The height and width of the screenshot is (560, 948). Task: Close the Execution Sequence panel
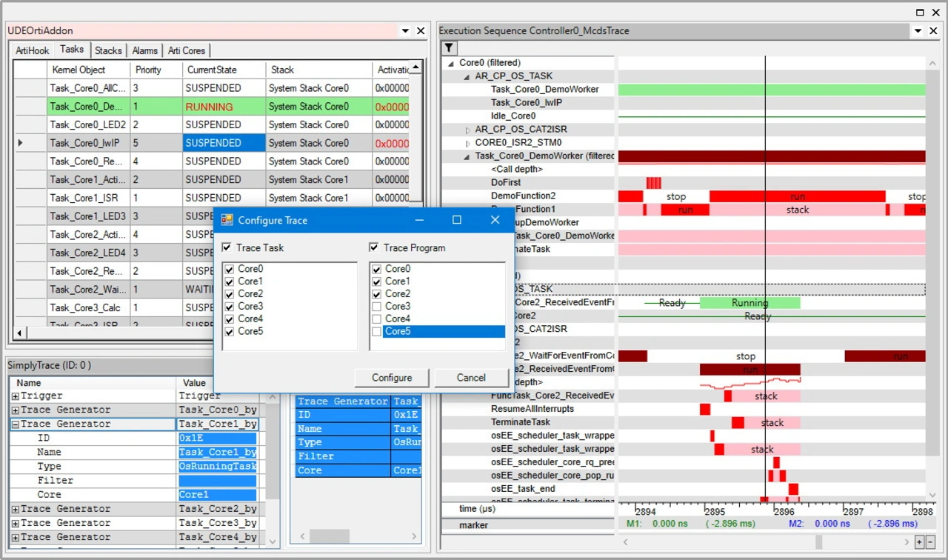933,31
